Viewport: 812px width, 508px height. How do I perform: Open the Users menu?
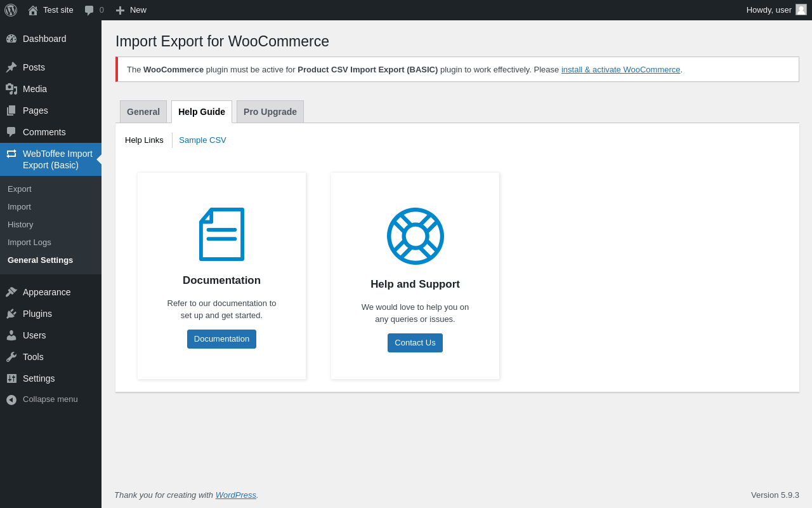coord(51,335)
